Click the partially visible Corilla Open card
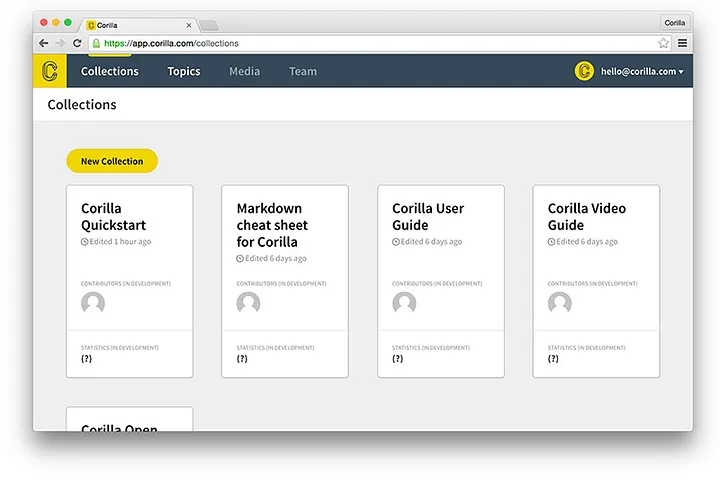 pos(129,419)
